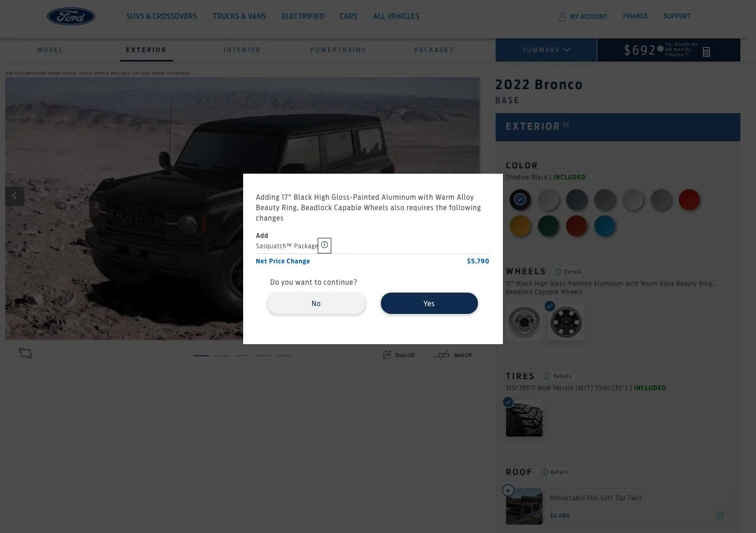Open SUVs & Crossovers menu
Screen dimensions: 756x533
[x=162, y=16]
